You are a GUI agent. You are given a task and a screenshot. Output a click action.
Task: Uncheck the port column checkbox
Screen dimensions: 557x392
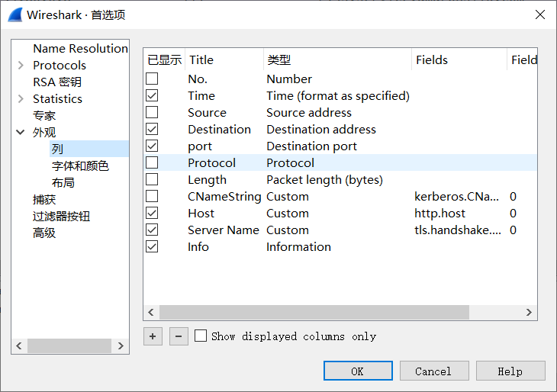tap(152, 146)
